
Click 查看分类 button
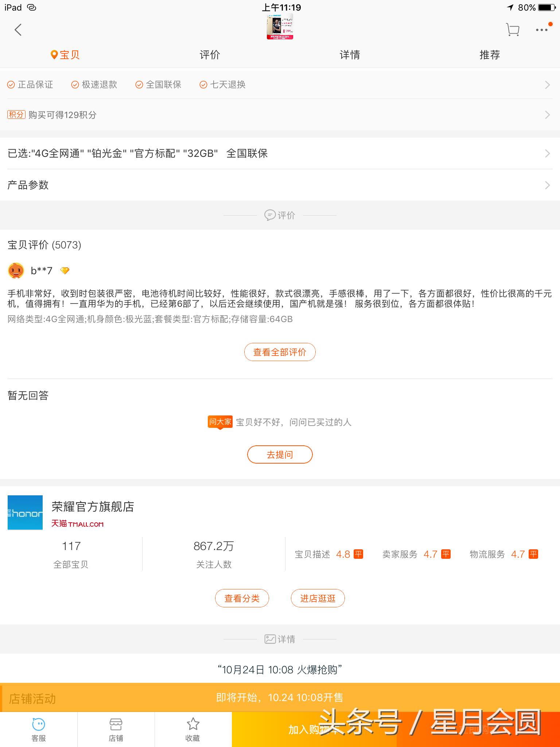click(242, 598)
